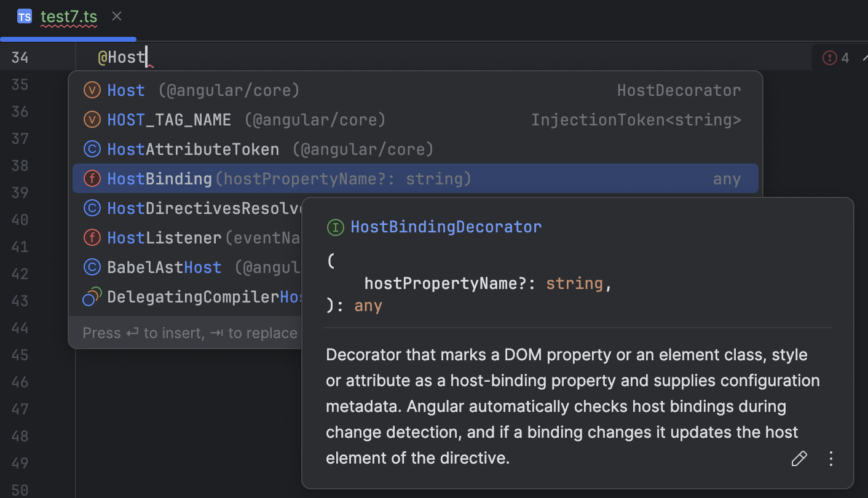Click the class icon beside HostAttributeToken
This screenshot has width=868, height=498.
pyautogui.click(x=91, y=149)
